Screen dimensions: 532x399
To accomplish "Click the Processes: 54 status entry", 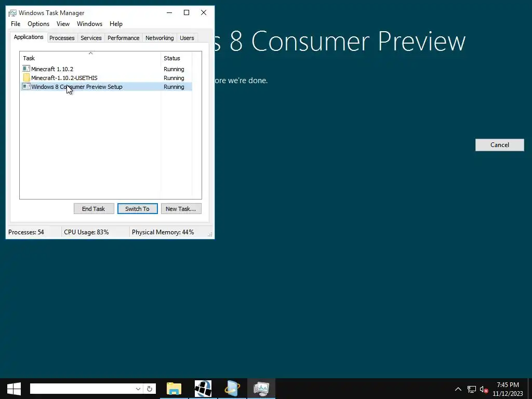I will pos(26,232).
